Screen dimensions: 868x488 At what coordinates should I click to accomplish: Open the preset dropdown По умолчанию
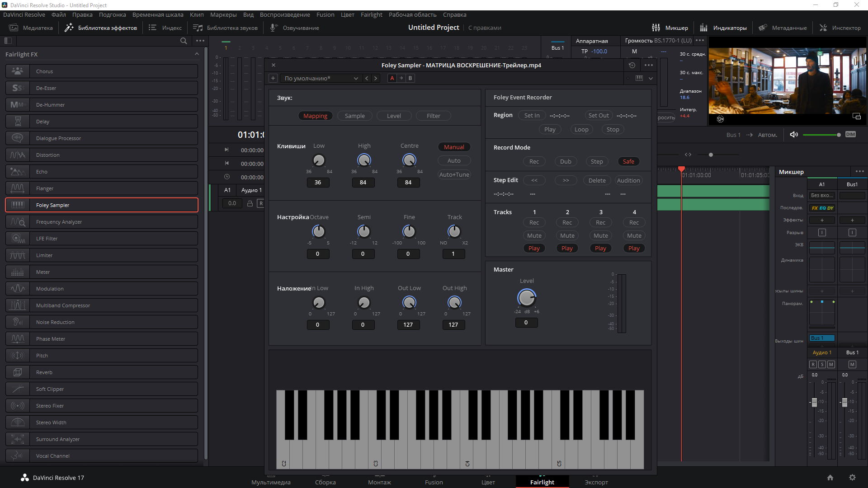click(321, 78)
